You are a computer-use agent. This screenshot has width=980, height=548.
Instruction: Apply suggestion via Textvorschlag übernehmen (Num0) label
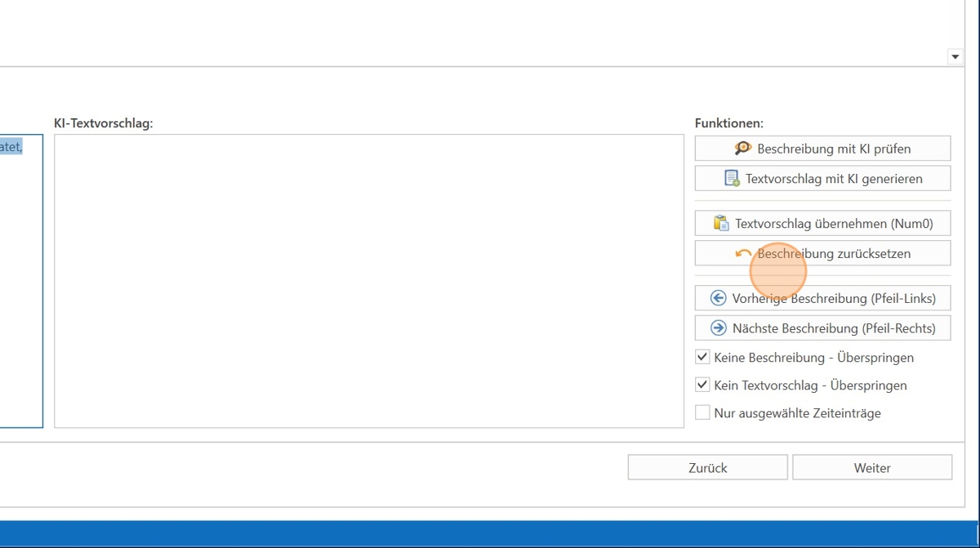point(834,223)
